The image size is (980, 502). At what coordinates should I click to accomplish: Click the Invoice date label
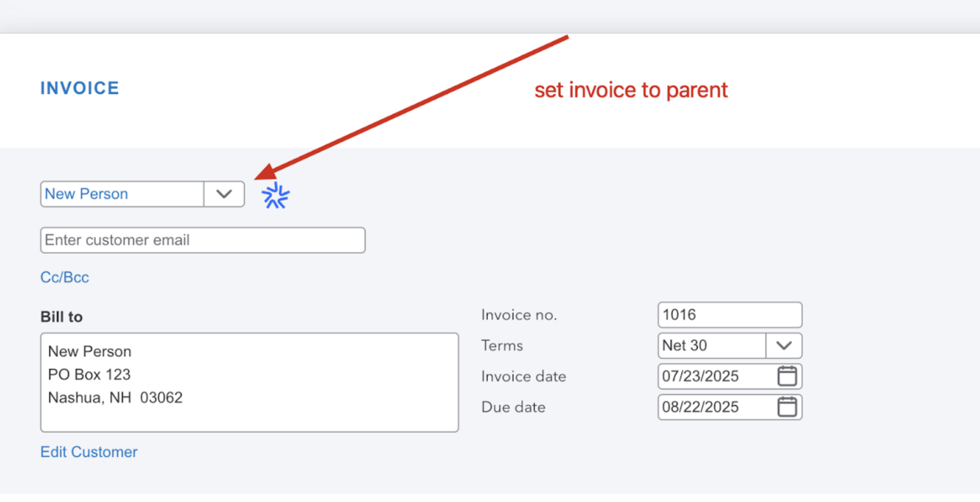[524, 376]
